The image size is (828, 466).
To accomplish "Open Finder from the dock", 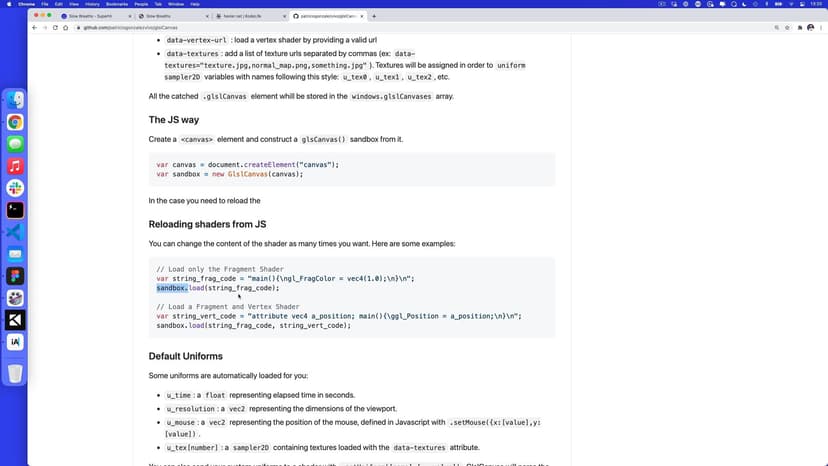I will click(15, 100).
